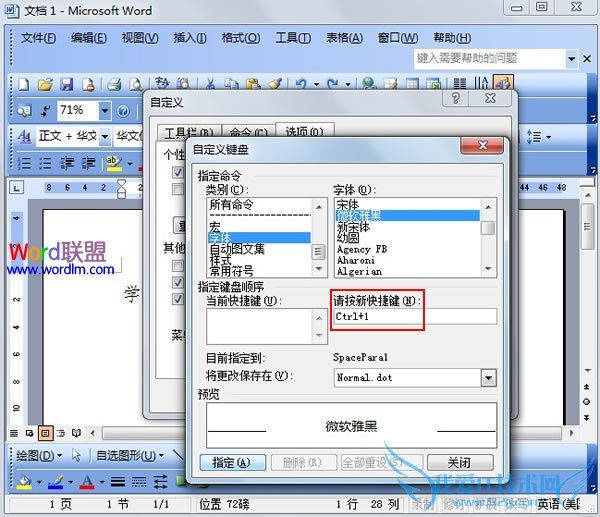Click the 关闭 button in keyboard dialog

tap(460, 463)
